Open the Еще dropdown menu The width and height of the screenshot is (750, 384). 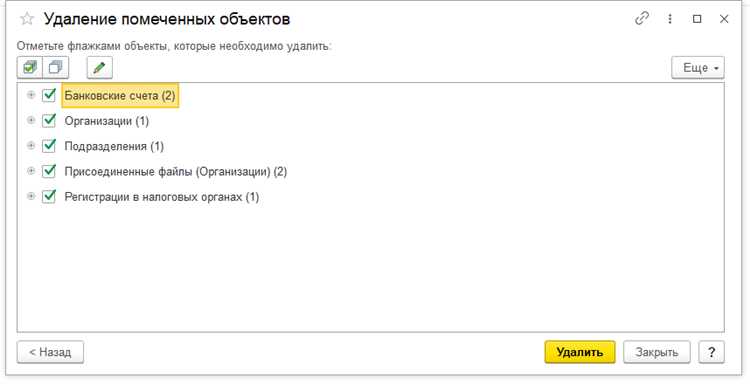click(698, 68)
